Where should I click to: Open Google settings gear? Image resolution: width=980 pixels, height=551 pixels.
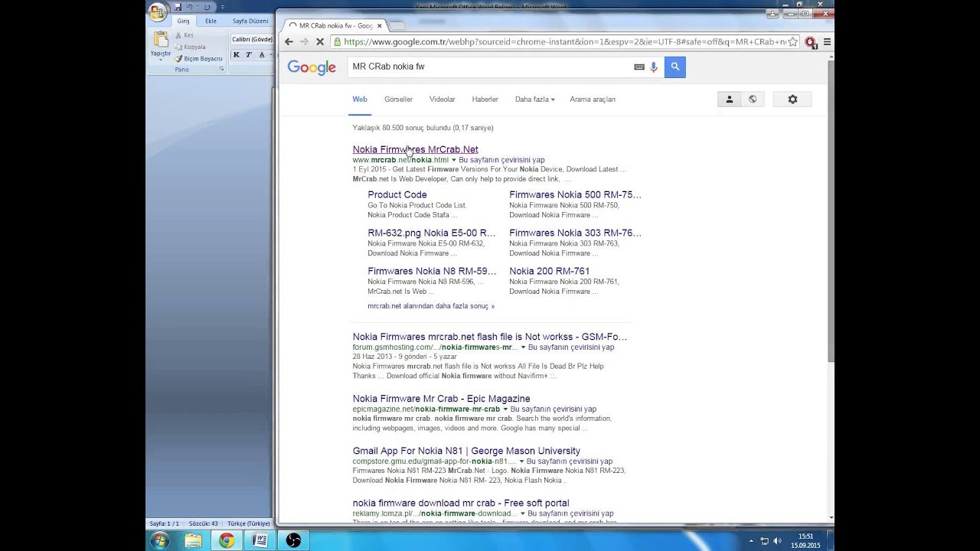[x=792, y=99]
